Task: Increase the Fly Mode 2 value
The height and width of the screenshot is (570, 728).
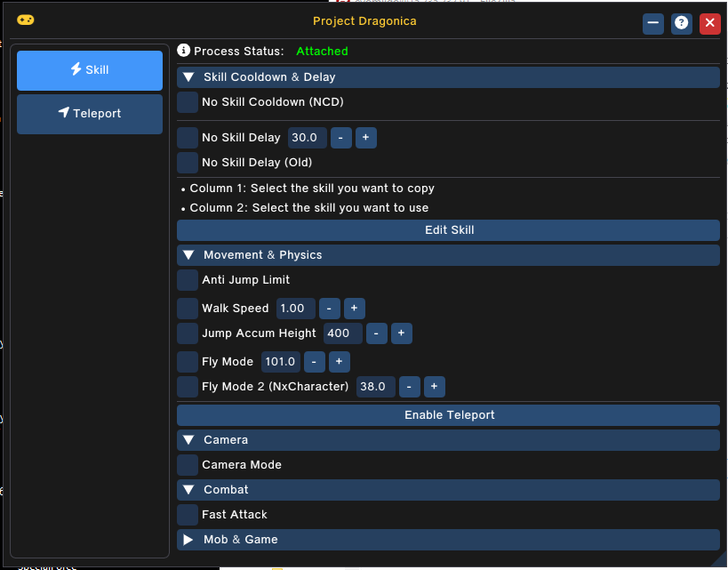Action: tap(434, 387)
